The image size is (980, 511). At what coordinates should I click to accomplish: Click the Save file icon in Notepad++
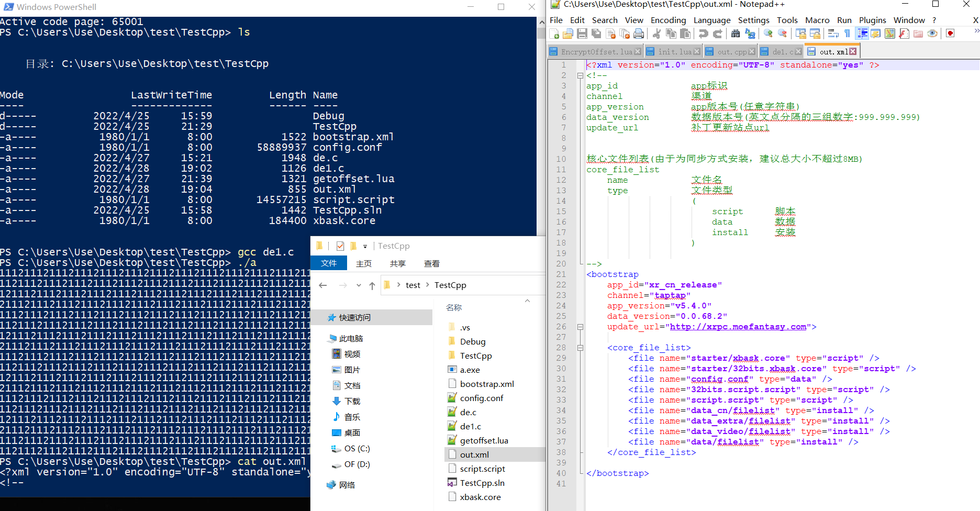[x=582, y=34]
